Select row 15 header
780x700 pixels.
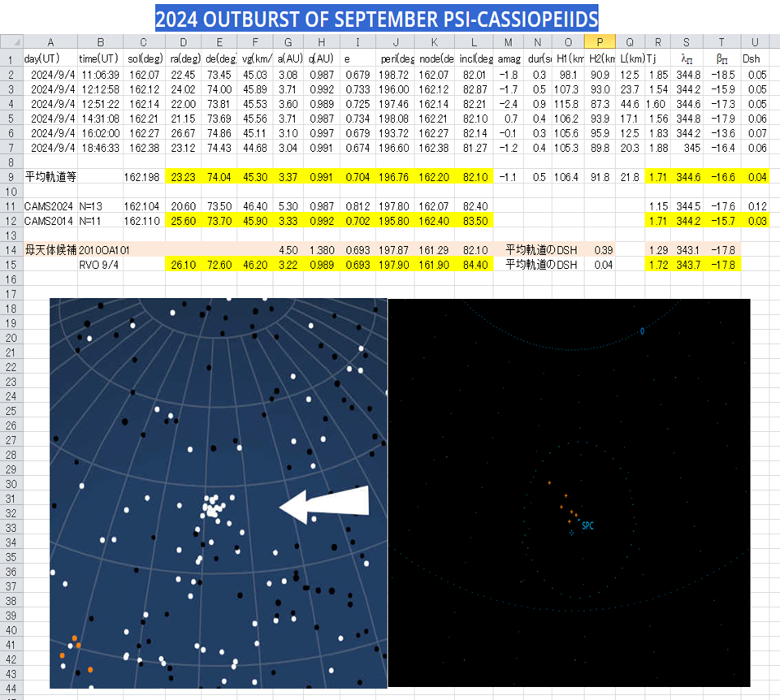click(x=11, y=264)
